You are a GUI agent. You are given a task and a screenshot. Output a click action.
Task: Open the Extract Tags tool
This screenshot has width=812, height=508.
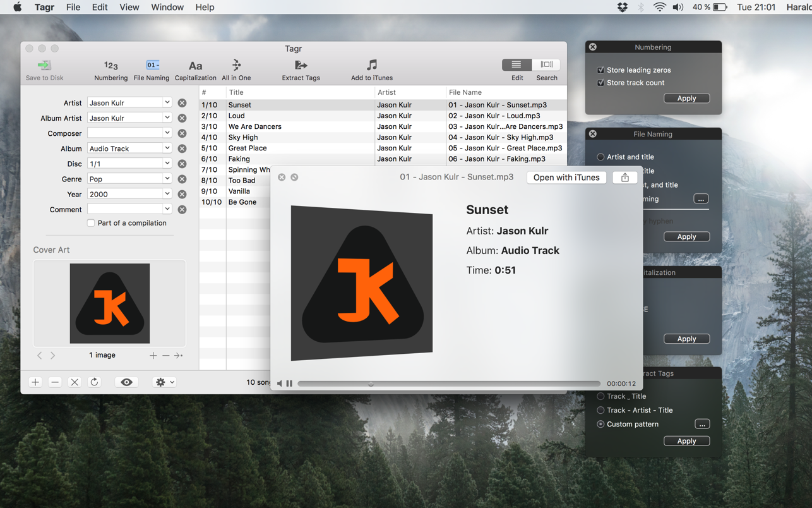(301, 70)
